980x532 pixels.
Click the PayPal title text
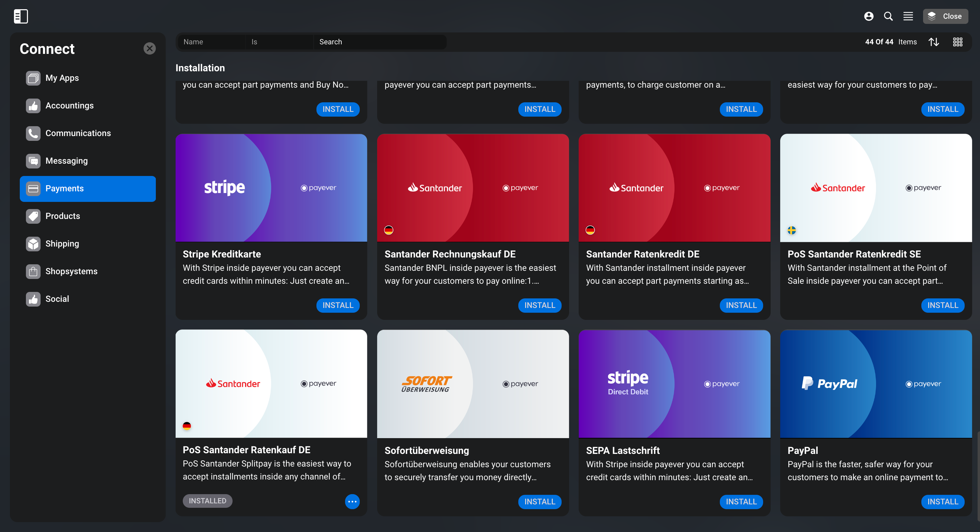click(803, 451)
